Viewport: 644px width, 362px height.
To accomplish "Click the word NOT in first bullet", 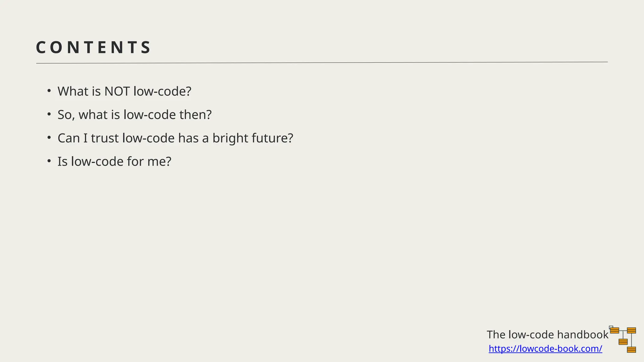I will [117, 91].
